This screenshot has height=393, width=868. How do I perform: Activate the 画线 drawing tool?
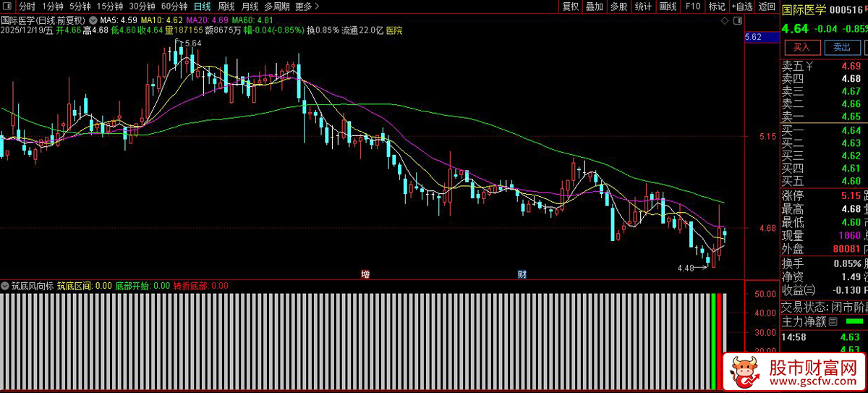668,7
